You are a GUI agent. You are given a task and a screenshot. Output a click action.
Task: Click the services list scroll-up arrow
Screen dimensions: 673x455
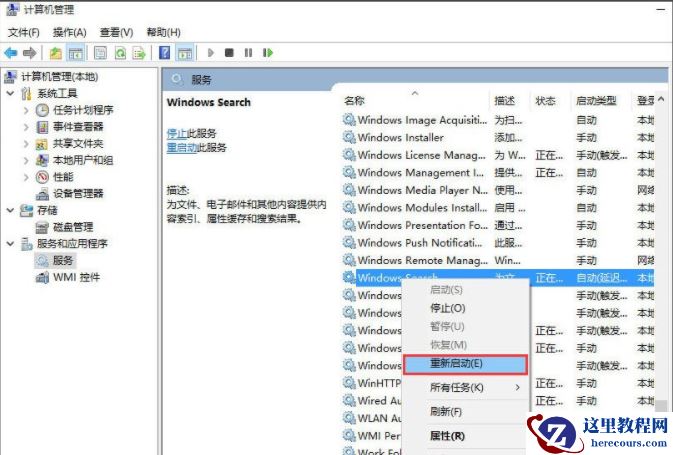661,99
